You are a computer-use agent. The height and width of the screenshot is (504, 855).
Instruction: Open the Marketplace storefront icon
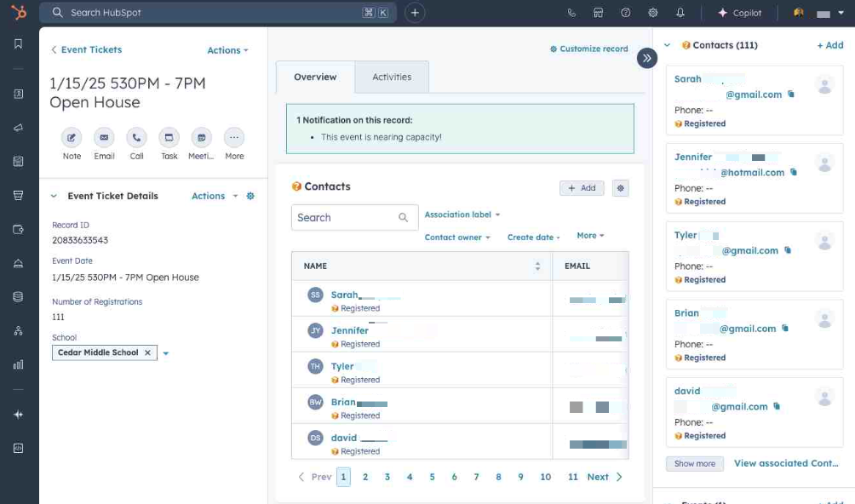[x=598, y=13]
